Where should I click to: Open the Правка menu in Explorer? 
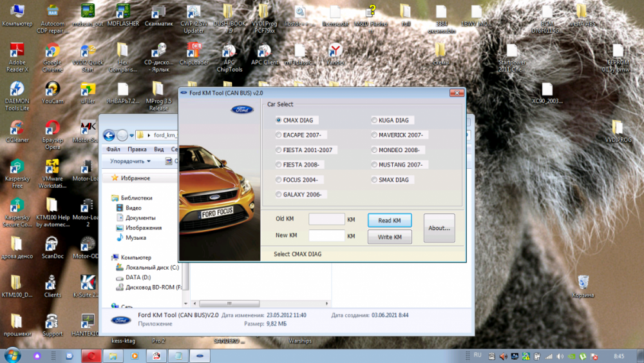(x=137, y=149)
